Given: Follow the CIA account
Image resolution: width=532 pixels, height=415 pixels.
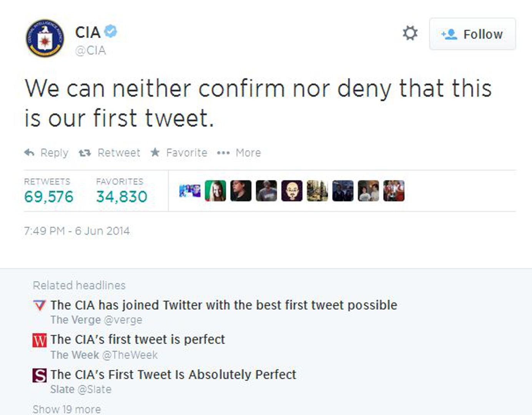Looking at the screenshot, I should pos(472,34).
